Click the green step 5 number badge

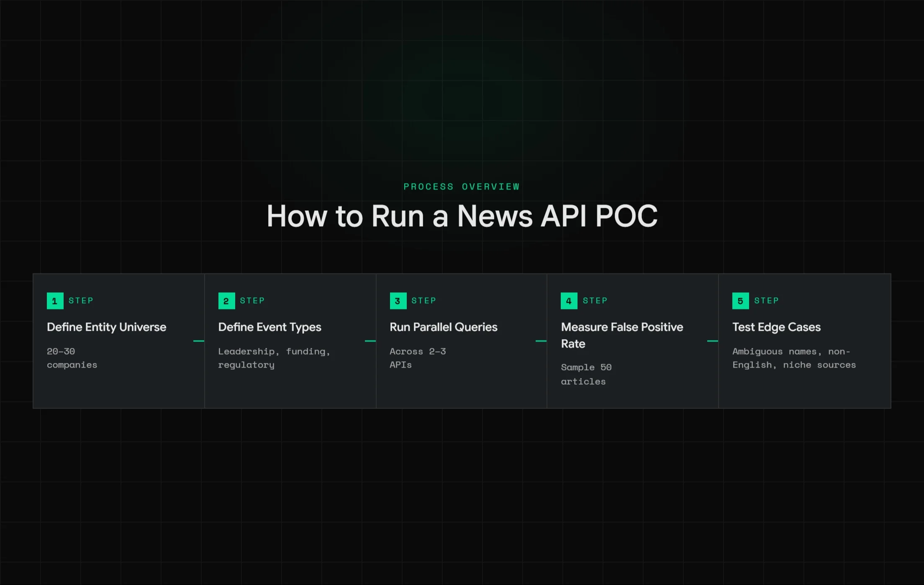coord(740,301)
